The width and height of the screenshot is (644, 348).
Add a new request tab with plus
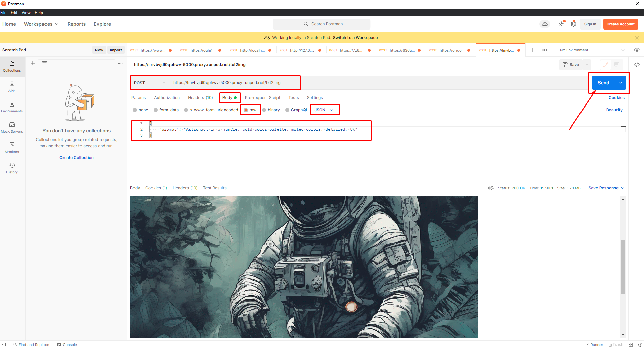point(533,50)
